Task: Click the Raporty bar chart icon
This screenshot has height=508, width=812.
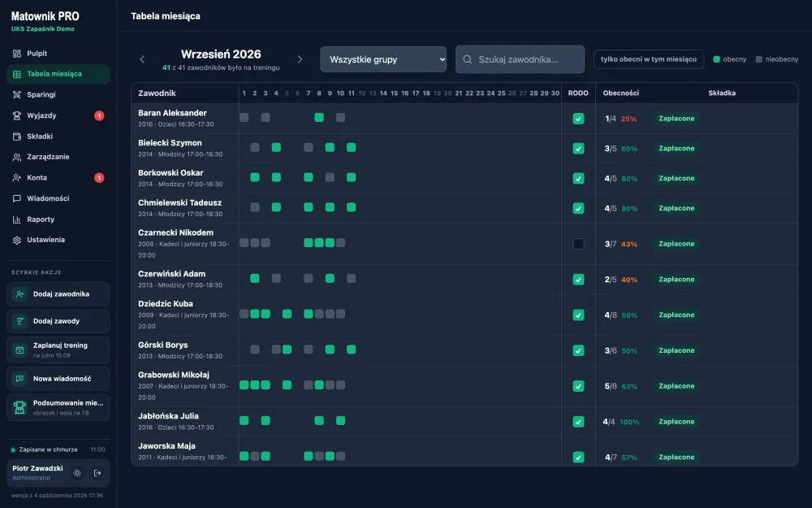Action: pyautogui.click(x=16, y=219)
